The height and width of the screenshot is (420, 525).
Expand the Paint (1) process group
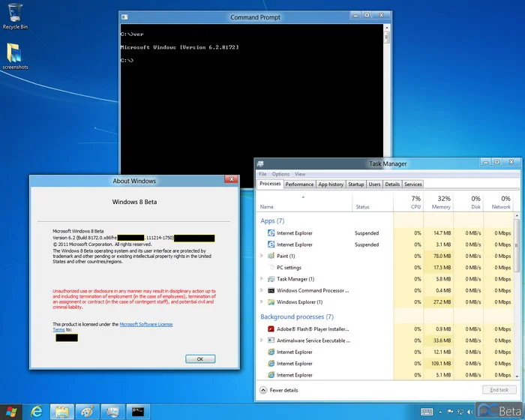262,256
